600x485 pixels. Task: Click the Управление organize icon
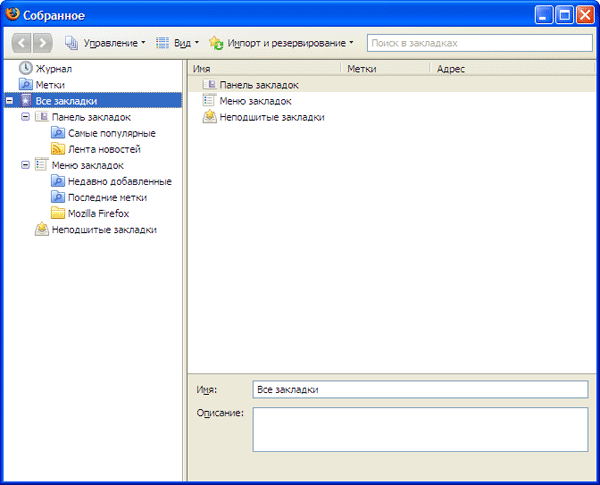[72, 43]
